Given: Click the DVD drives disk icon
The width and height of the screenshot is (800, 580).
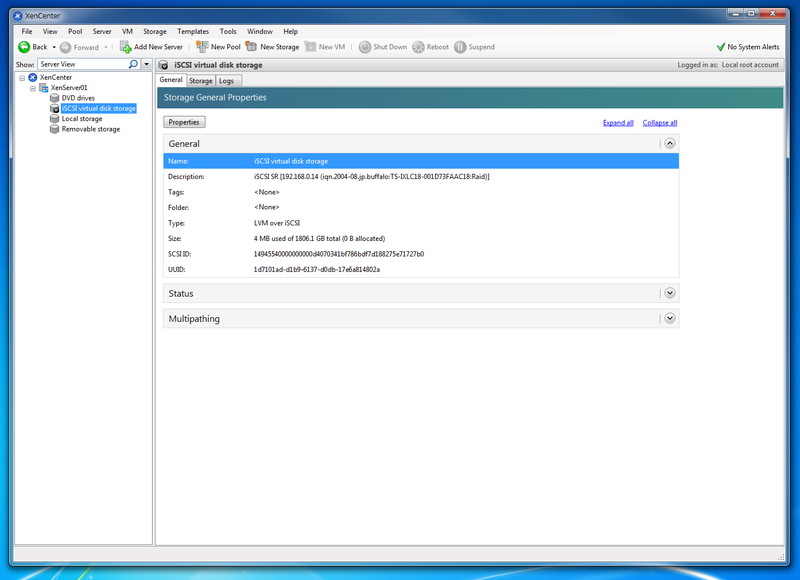Looking at the screenshot, I should [55, 98].
